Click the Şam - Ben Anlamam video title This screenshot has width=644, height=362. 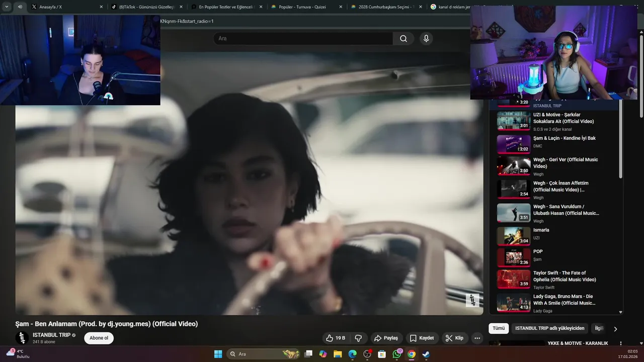click(x=107, y=324)
